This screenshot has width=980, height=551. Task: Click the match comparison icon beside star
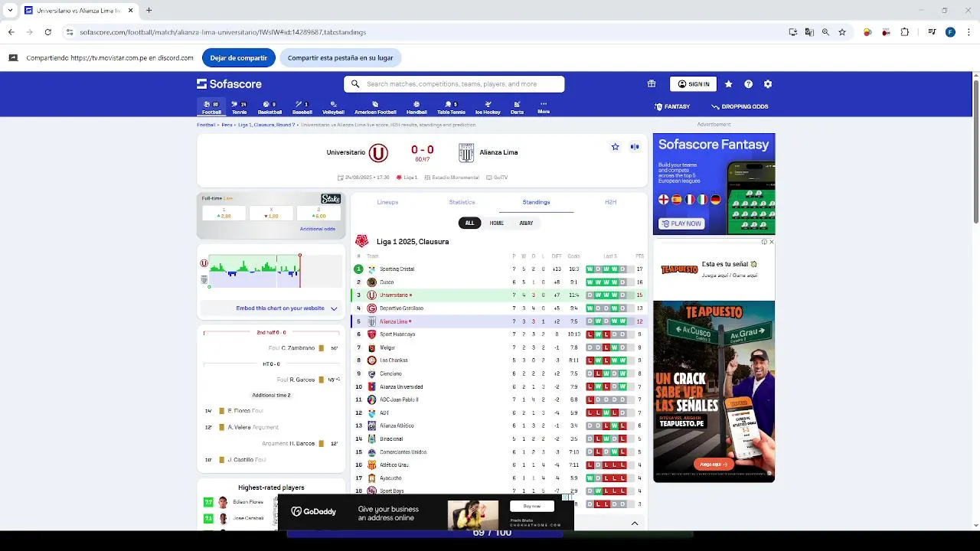pyautogui.click(x=635, y=147)
